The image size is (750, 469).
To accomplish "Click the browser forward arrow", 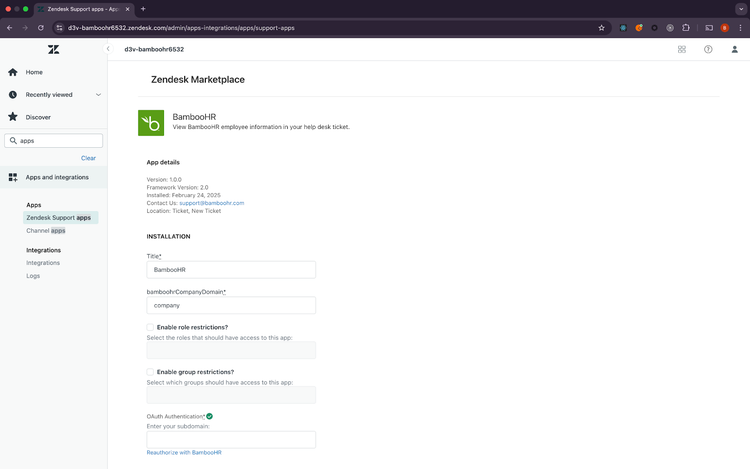I will tap(25, 28).
